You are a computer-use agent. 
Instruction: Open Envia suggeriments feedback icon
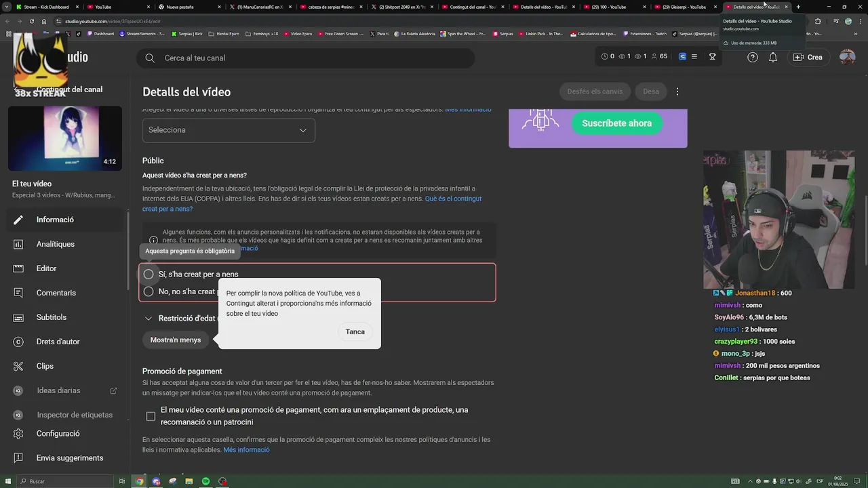point(18,458)
